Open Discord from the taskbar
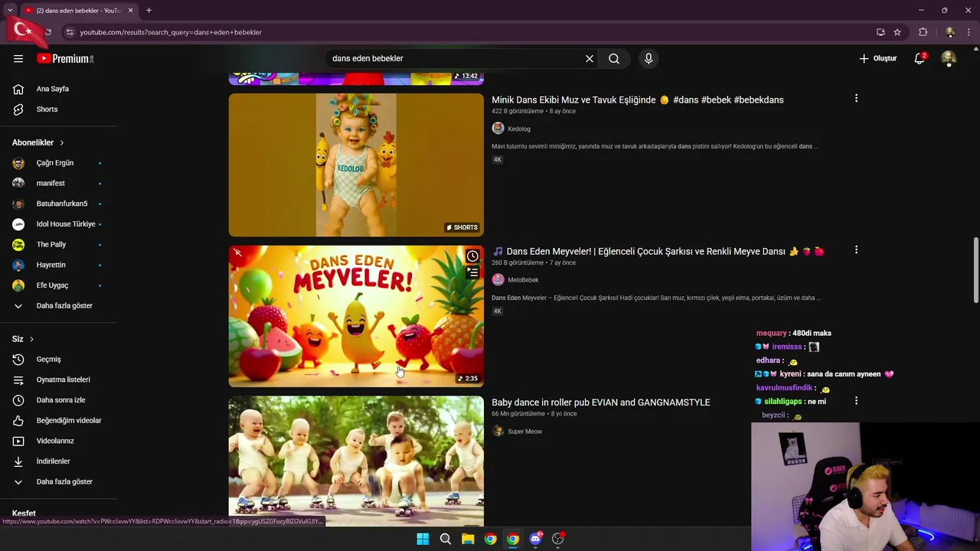The height and width of the screenshot is (551, 980). click(x=536, y=539)
